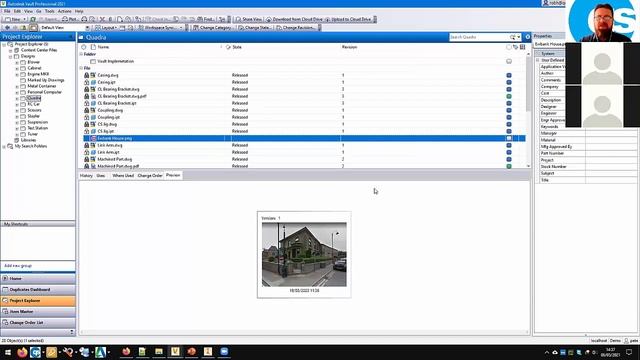The width and height of the screenshot is (640, 360).
Task: Sort by the State column header
Action: [x=237, y=47]
